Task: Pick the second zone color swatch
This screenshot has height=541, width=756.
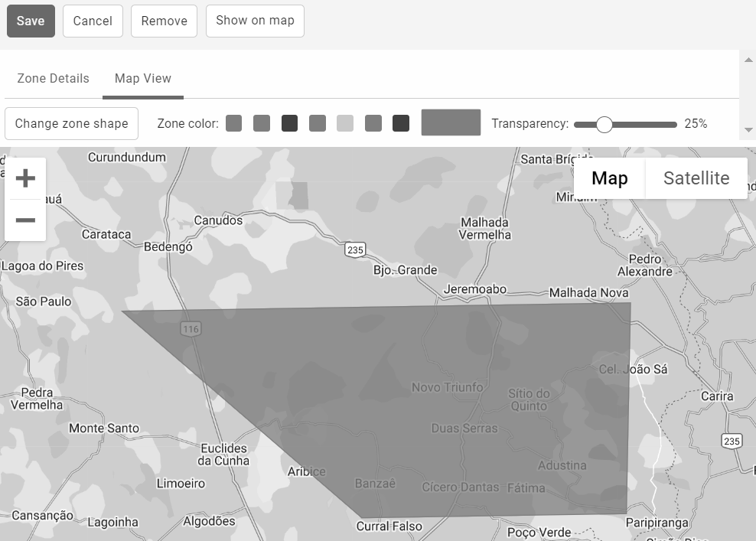Action: (262, 123)
